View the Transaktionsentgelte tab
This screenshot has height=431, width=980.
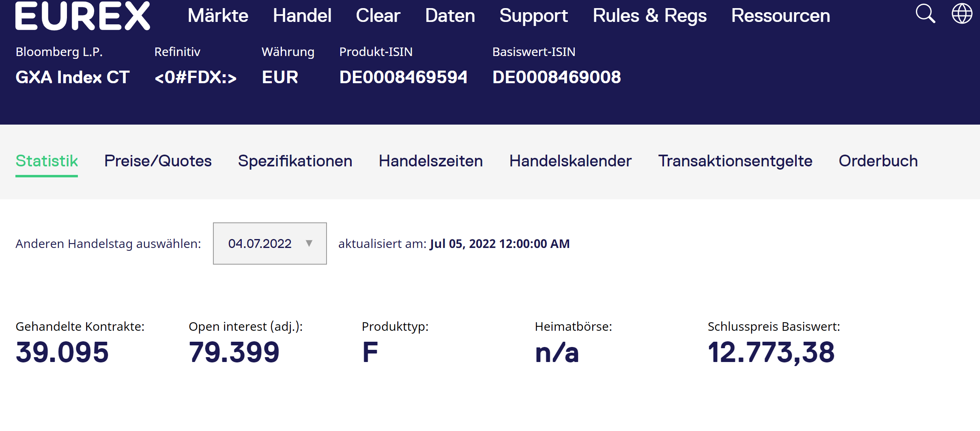pos(735,161)
